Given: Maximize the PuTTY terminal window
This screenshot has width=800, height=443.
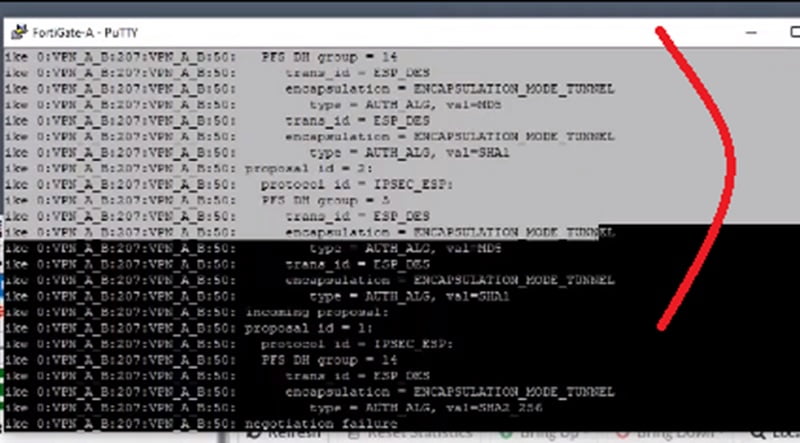Looking at the screenshot, I should click(795, 32).
